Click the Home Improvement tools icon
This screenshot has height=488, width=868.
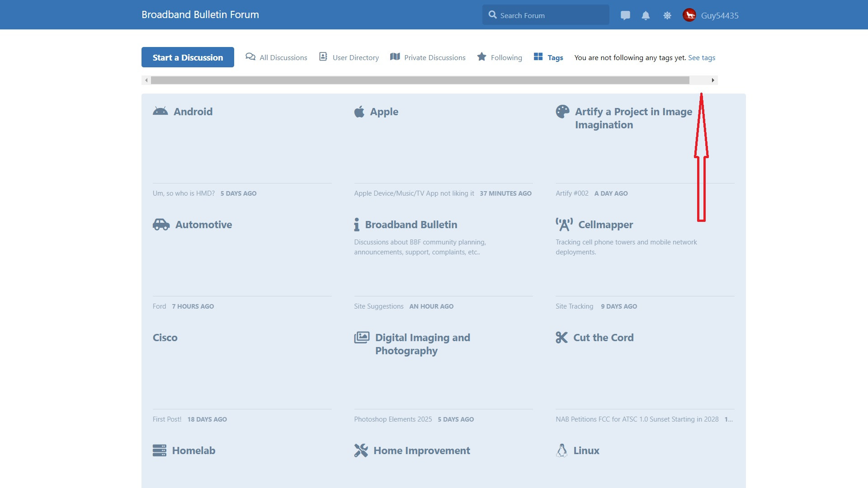(361, 450)
